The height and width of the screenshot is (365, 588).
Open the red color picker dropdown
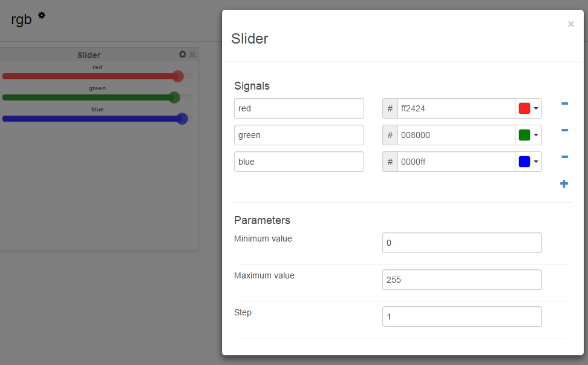click(528, 108)
